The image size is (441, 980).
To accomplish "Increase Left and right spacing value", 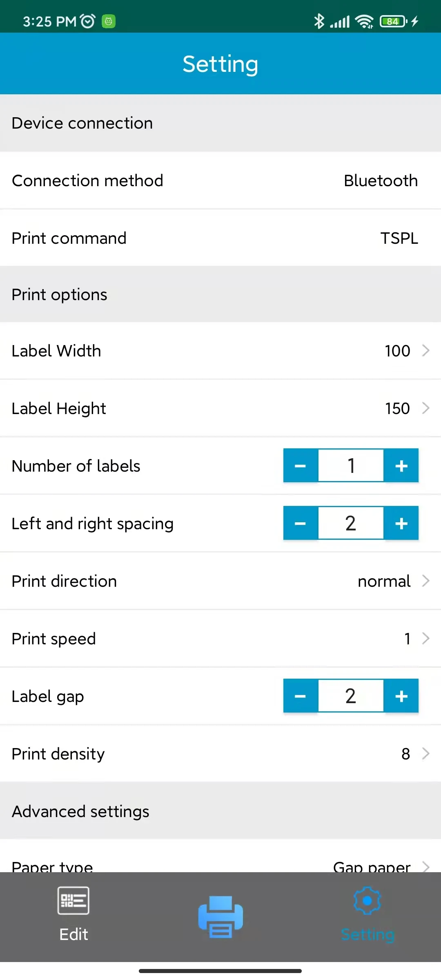I will pos(401,523).
